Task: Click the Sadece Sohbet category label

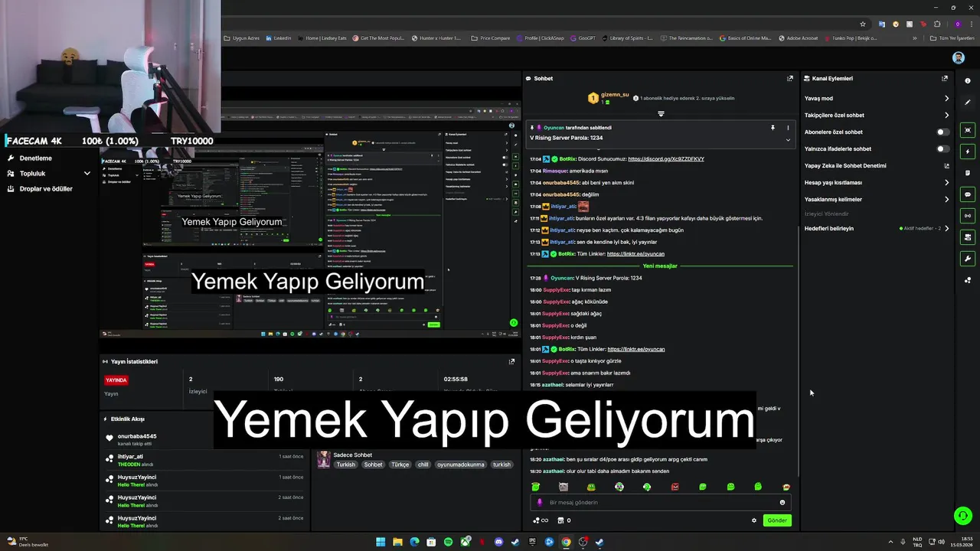Action: click(353, 455)
